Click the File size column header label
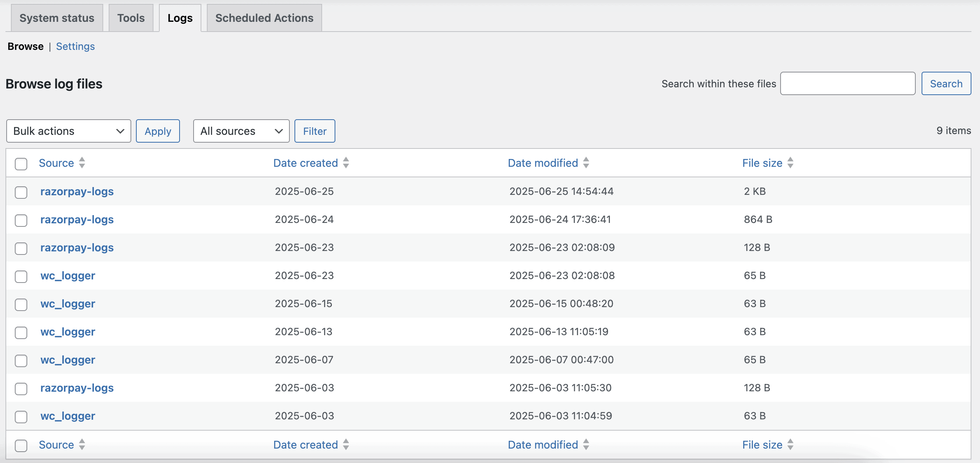This screenshot has height=463, width=980. pyautogui.click(x=762, y=163)
